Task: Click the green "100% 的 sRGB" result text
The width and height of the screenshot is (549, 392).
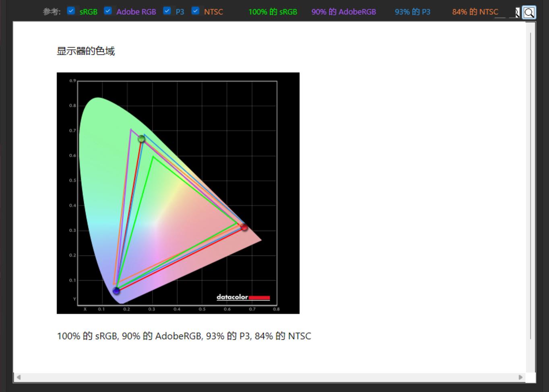Action: pyautogui.click(x=272, y=12)
